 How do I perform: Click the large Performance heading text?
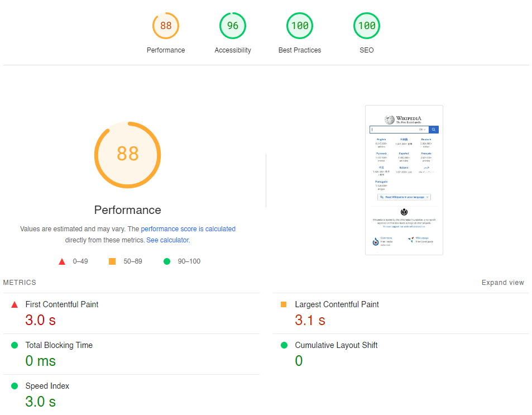128,210
